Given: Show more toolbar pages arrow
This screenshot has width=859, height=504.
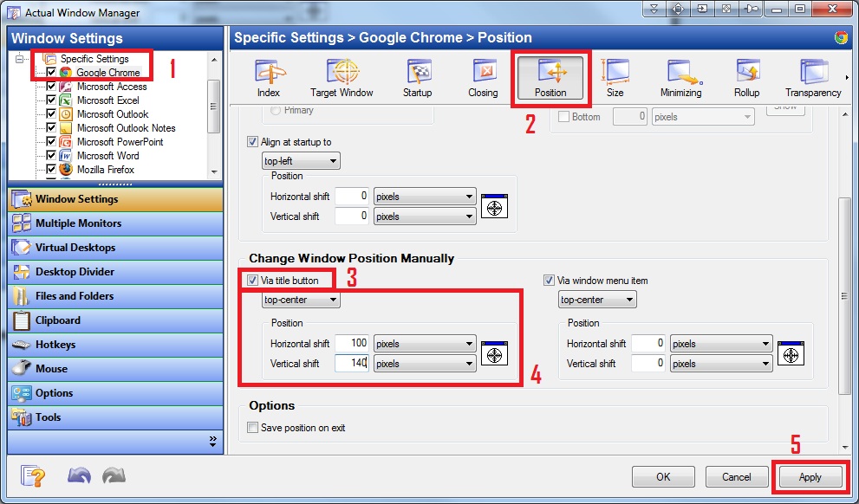Looking at the screenshot, I should [x=848, y=78].
